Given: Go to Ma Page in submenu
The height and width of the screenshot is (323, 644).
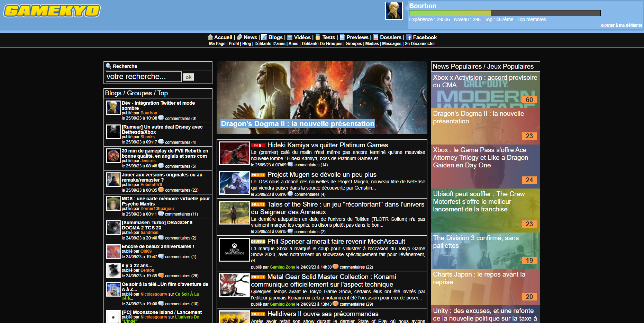Looking at the screenshot, I should point(217,44).
